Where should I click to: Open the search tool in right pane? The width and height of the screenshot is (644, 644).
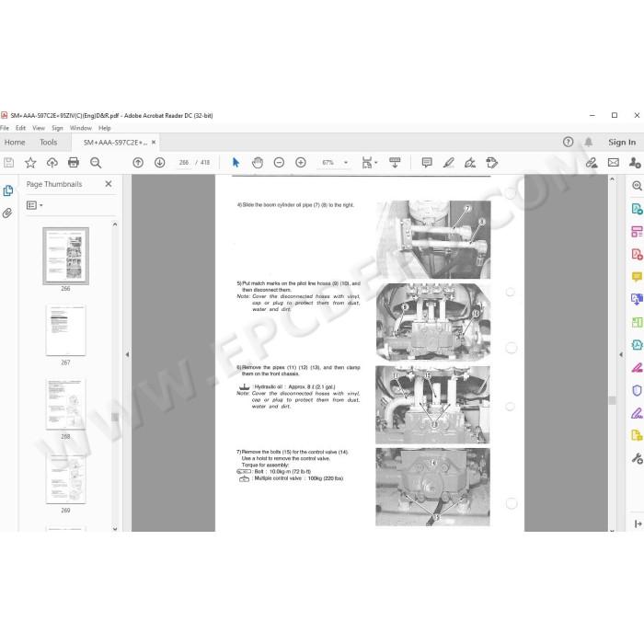pos(637,186)
